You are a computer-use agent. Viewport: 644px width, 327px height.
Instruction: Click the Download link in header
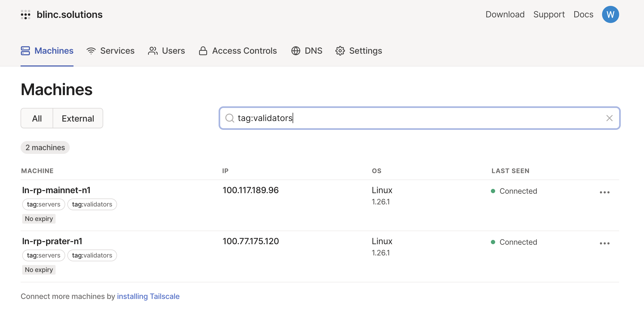(x=505, y=14)
